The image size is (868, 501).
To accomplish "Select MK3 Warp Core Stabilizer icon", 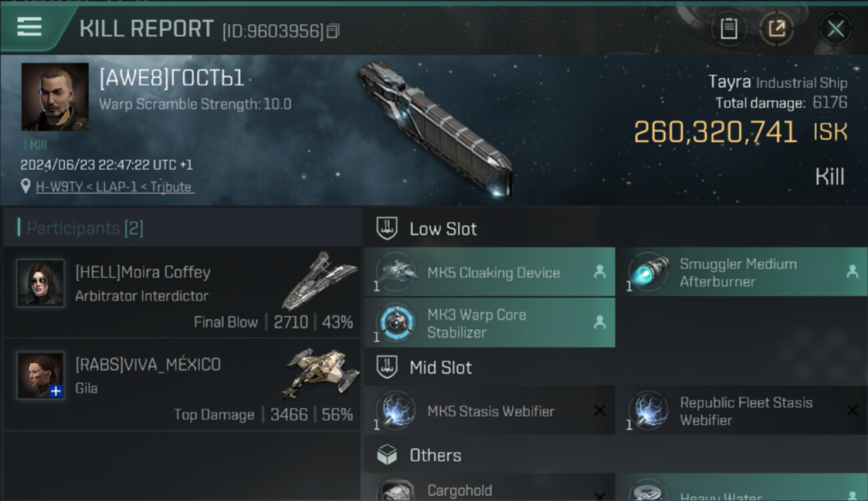I will (396, 323).
